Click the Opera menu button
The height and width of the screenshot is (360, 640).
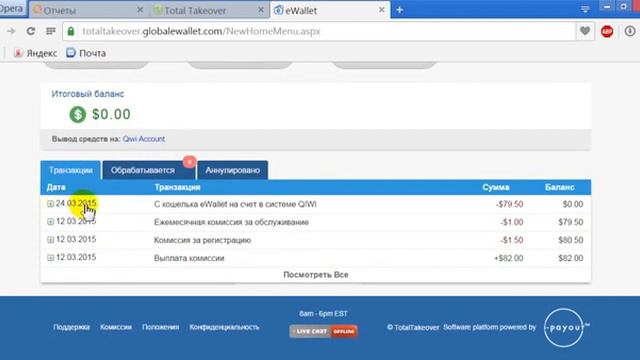pyautogui.click(x=12, y=8)
